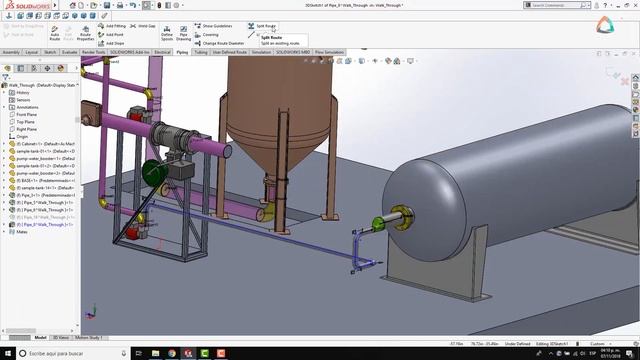The height and width of the screenshot is (360, 640).
Task: Select Top Plane in the feature tree
Action: (x=22, y=122)
